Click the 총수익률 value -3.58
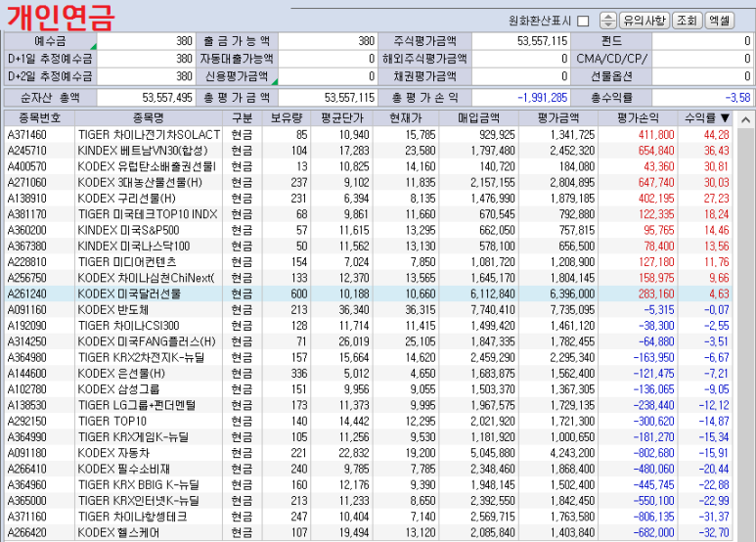Image resolution: width=756 pixels, height=542 pixels. coord(702,98)
